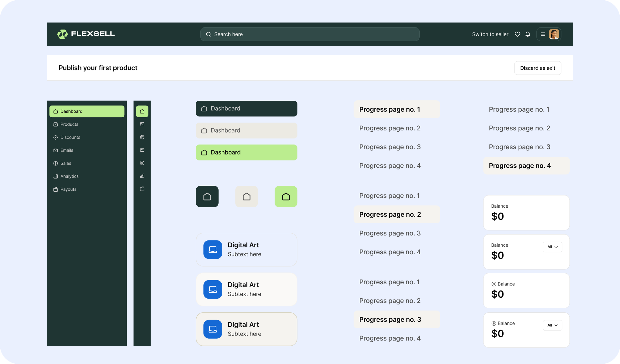Click the Payouts icon in sidebar
The height and width of the screenshot is (364, 620).
click(x=55, y=189)
